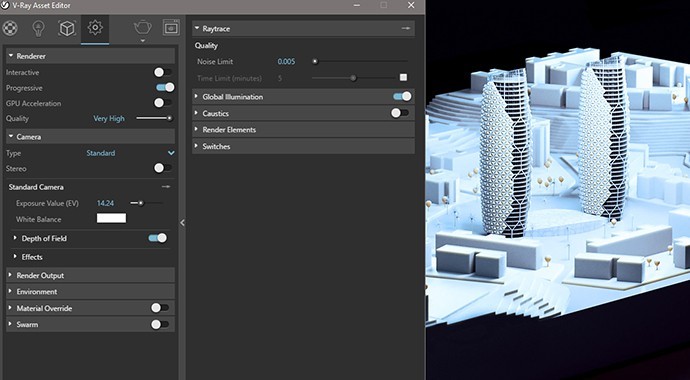Enable GPU Acceleration switch
This screenshot has width=690, height=380.
point(163,103)
